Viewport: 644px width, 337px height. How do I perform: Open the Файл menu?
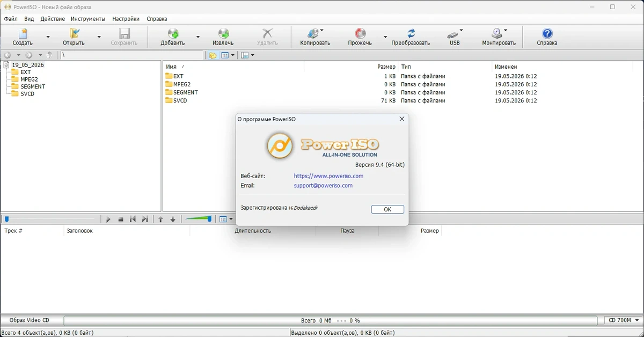[11, 19]
